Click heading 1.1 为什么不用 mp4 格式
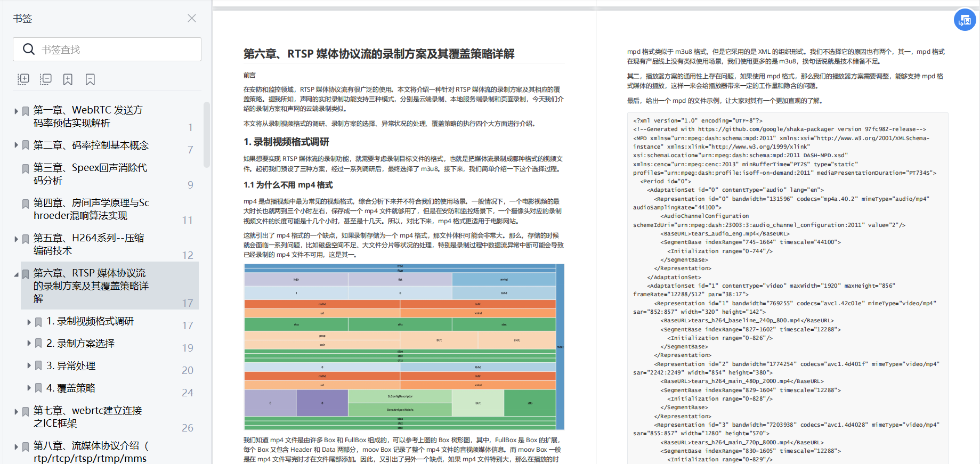 click(x=288, y=185)
